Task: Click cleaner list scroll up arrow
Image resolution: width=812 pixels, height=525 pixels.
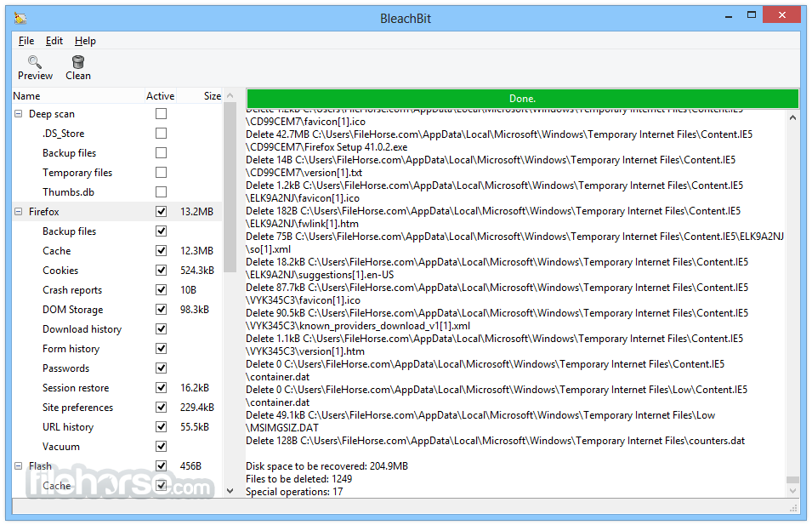Action: tap(230, 95)
